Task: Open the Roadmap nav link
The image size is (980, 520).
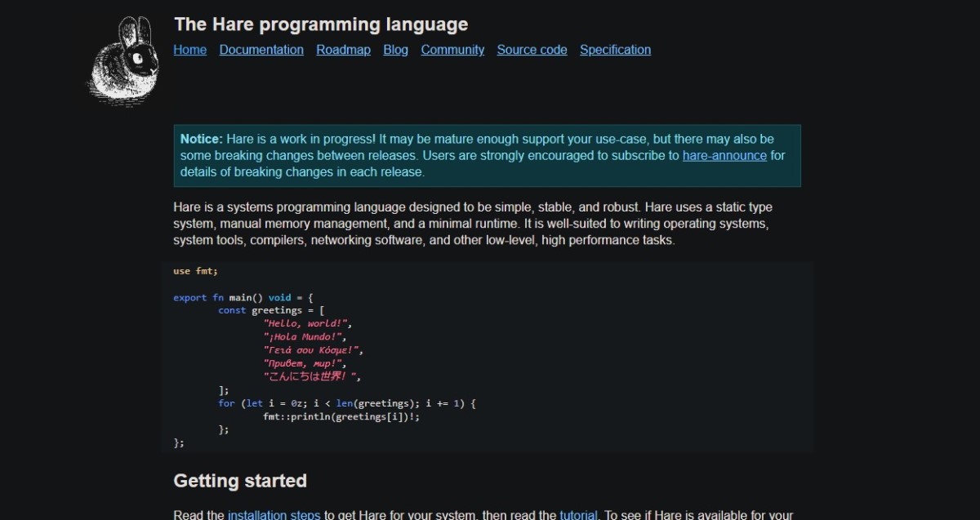Action: [343, 50]
